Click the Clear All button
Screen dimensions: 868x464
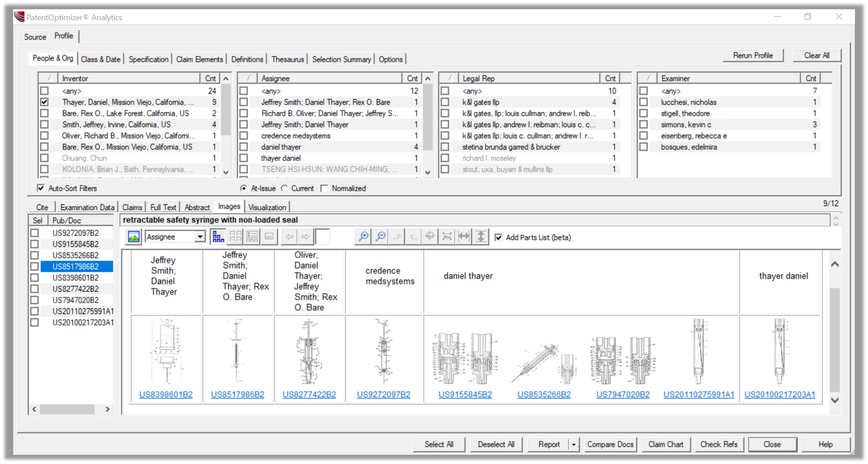(x=817, y=56)
